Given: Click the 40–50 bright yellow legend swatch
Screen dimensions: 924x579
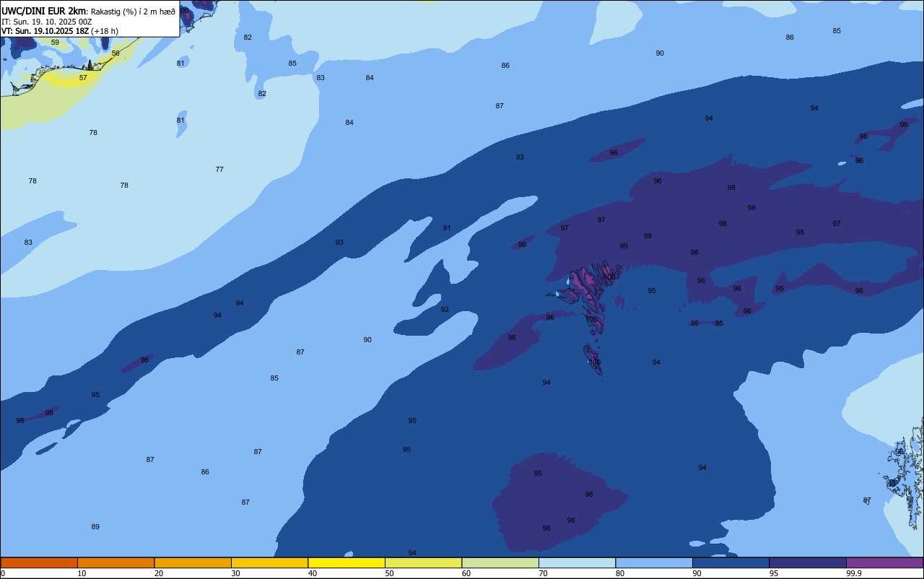Looking at the screenshot, I should (346, 562).
